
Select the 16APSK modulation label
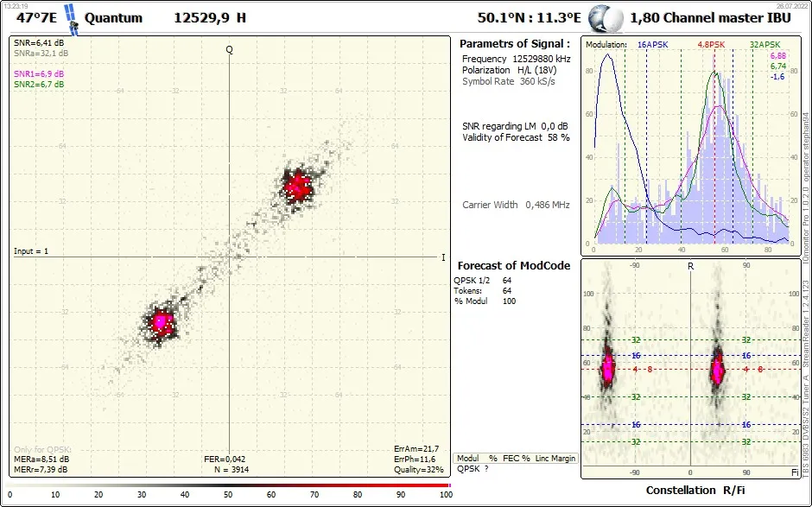(652, 45)
